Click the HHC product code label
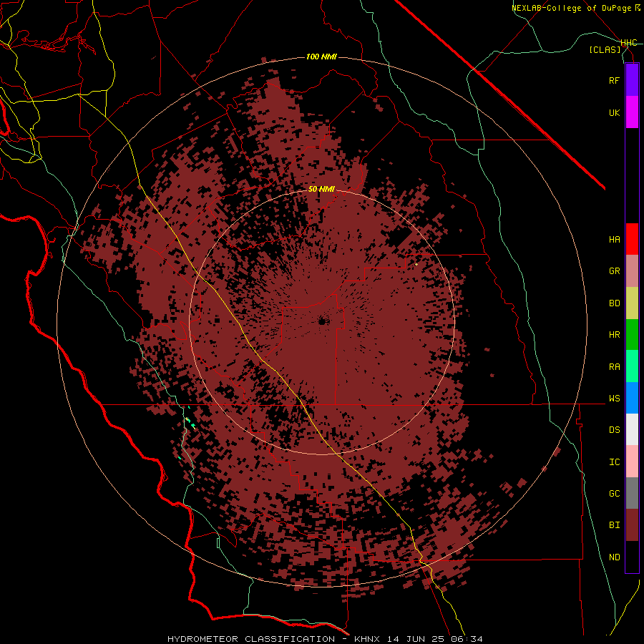This screenshot has height=644, width=644. (x=628, y=43)
